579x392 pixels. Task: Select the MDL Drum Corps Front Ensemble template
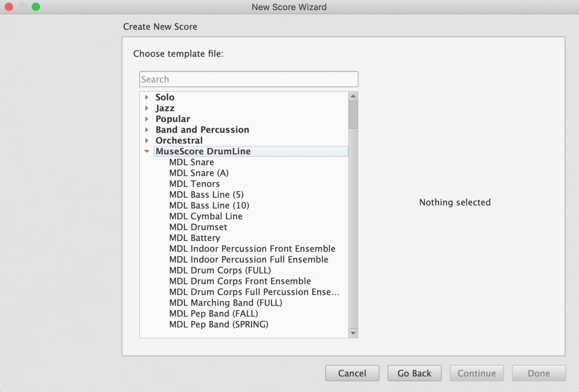pos(240,281)
